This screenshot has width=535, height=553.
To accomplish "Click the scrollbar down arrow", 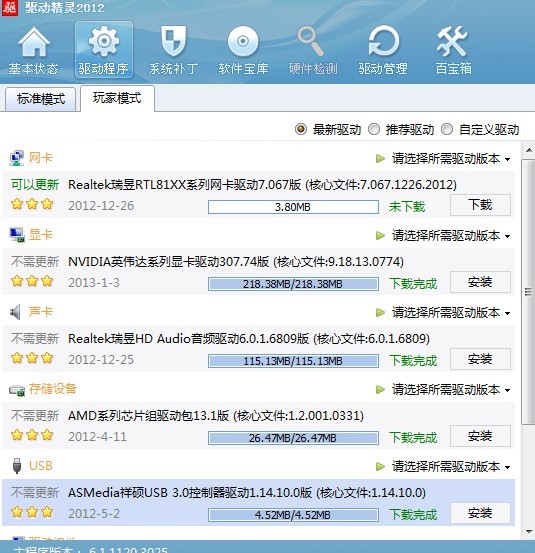I will tap(529, 531).
